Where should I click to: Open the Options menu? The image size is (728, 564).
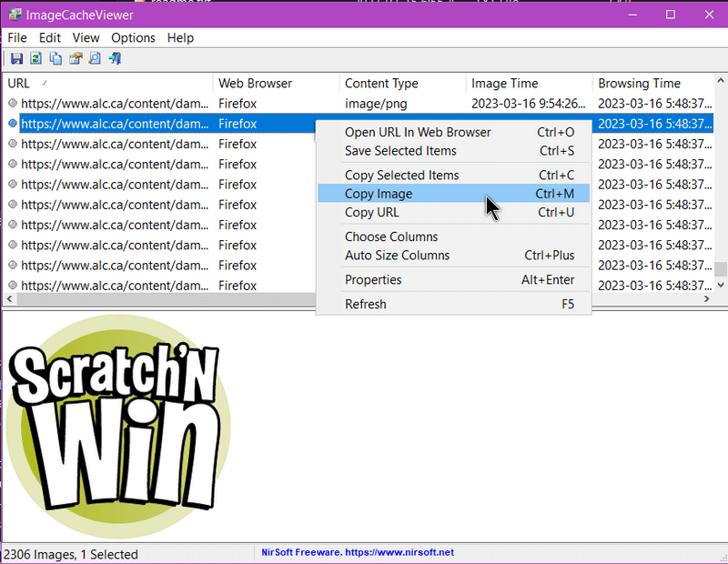133,37
